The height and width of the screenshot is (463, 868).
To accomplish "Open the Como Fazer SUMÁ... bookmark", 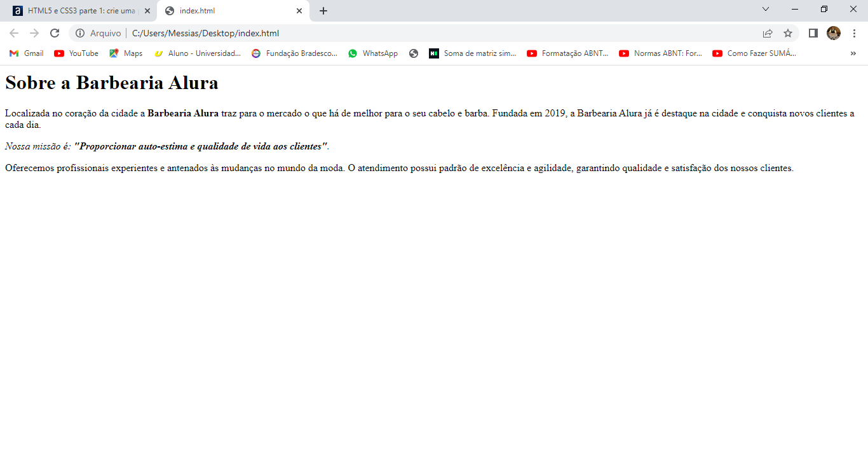I will click(x=754, y=53).
